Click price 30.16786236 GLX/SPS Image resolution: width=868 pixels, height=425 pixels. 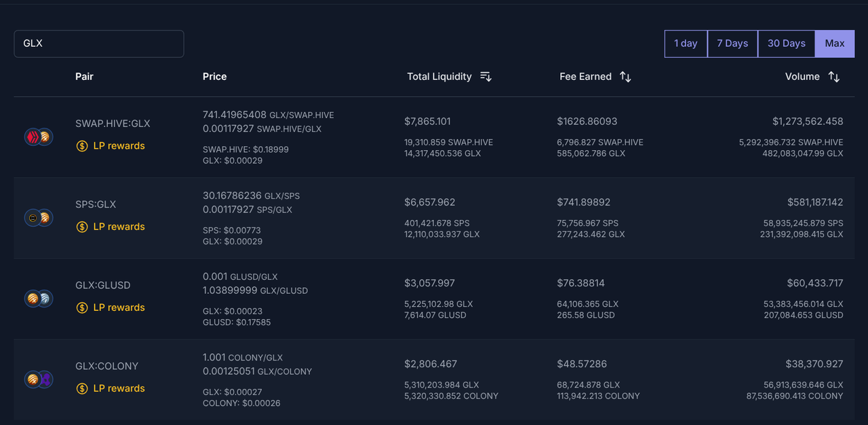point(251,196)
